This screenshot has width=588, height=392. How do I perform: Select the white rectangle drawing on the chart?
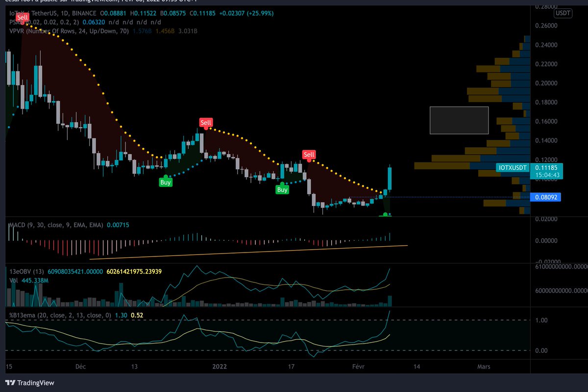[x=459, y=120]
